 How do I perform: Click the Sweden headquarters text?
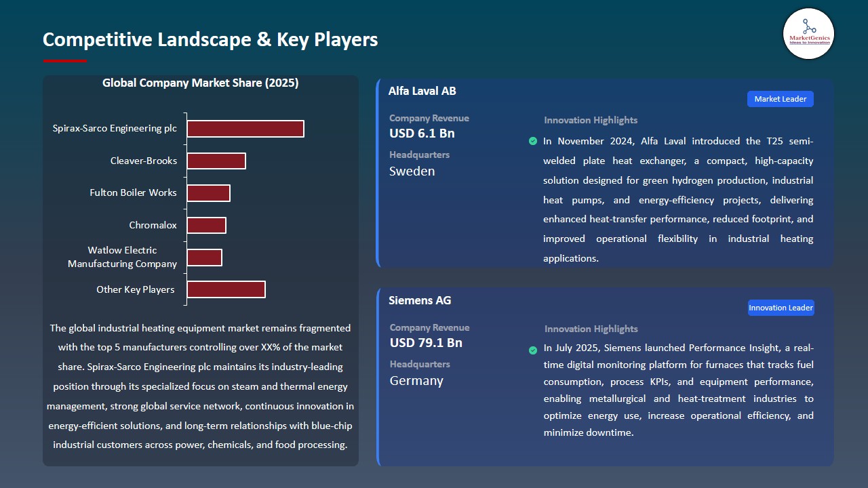tap(412, 171)
